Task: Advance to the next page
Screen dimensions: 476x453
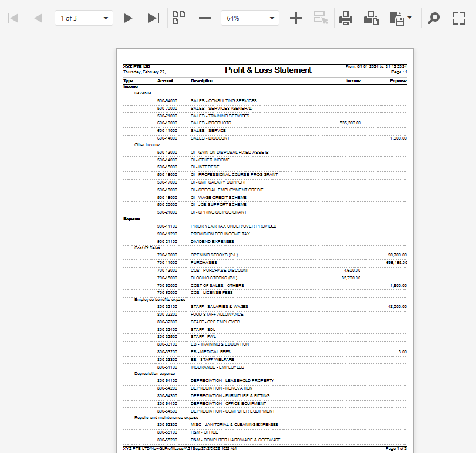Action: (x=128, y=18)
